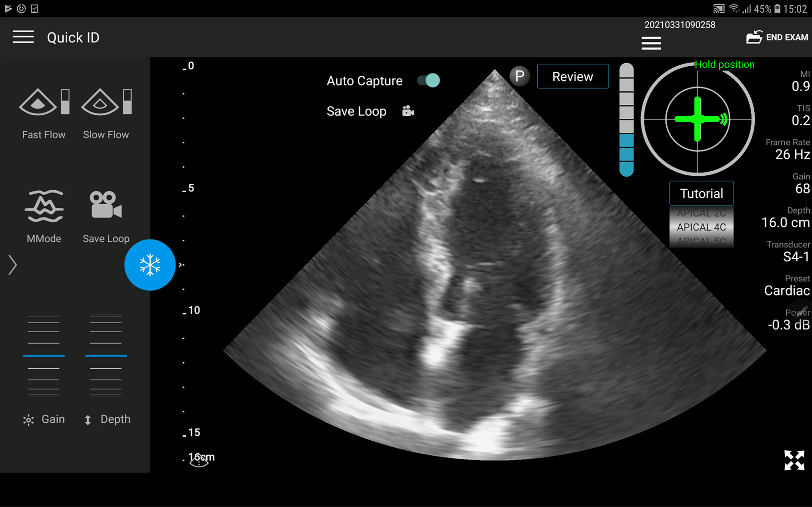The width and height of the screenshot is (812, 507).
Task: Launch the Tutorial
Action: tap(701, 193)
